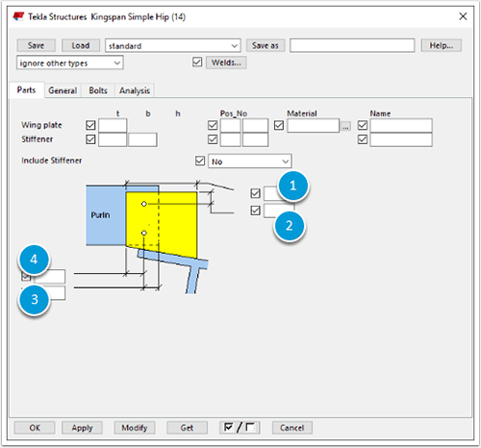Click the Save as button
This screenshot has height=448, width=481.
point(266,45)
